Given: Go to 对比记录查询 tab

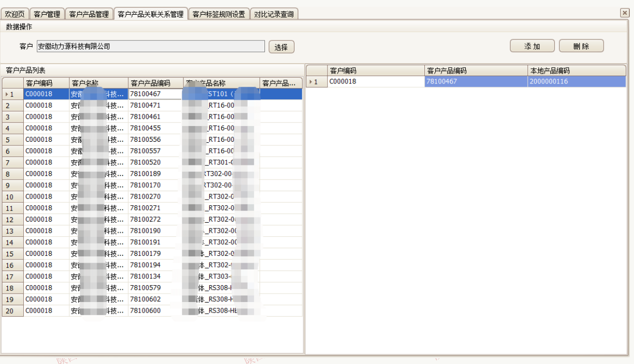Looking at the screenshot, I should [274, 14].
